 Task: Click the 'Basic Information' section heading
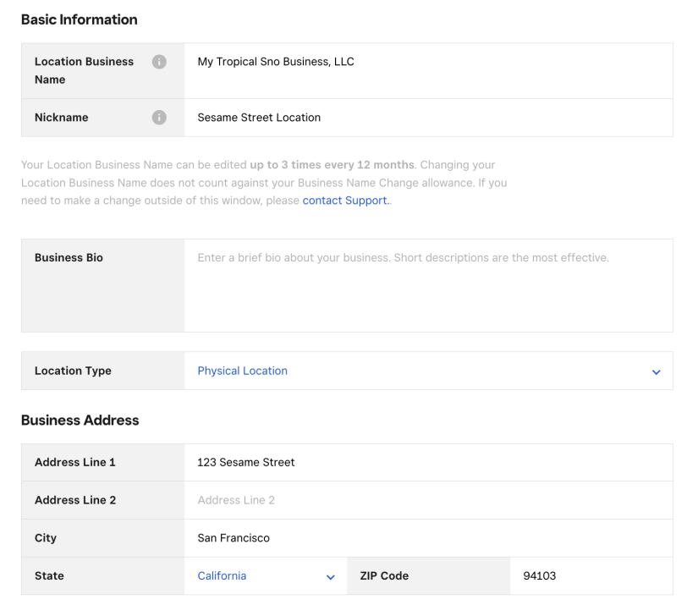[x=79, y=19]
